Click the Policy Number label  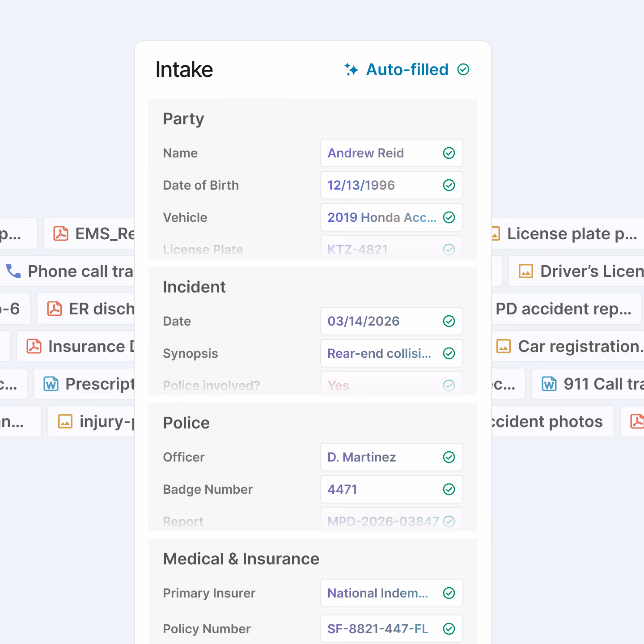coord(207,629)
